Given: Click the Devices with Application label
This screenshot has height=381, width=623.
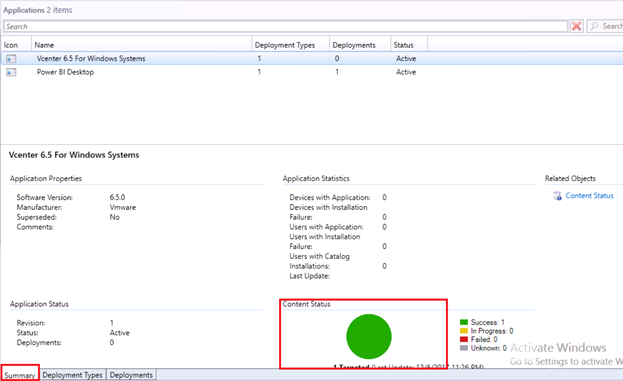Looking at the screenshot, I should pyautogui.click(x=329, y=197).
